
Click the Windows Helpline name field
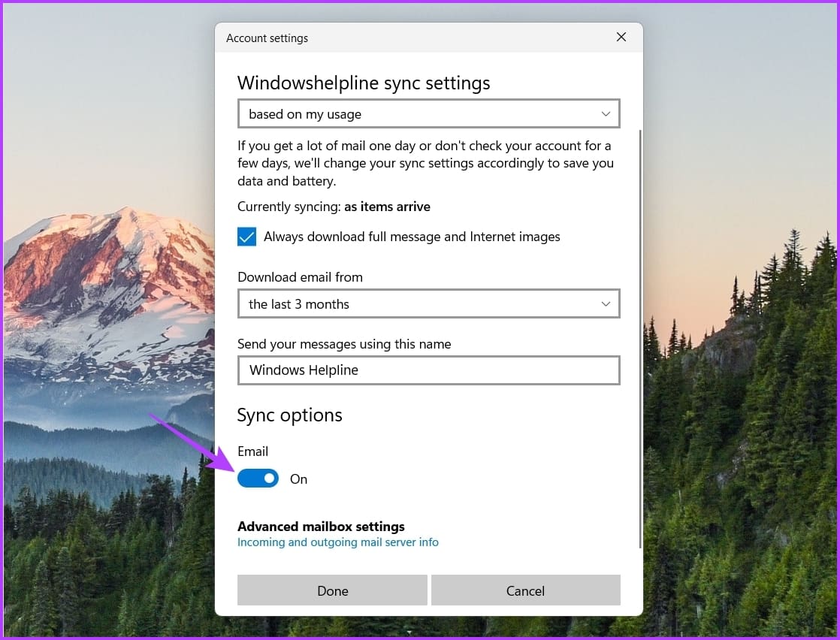point(428,370)
